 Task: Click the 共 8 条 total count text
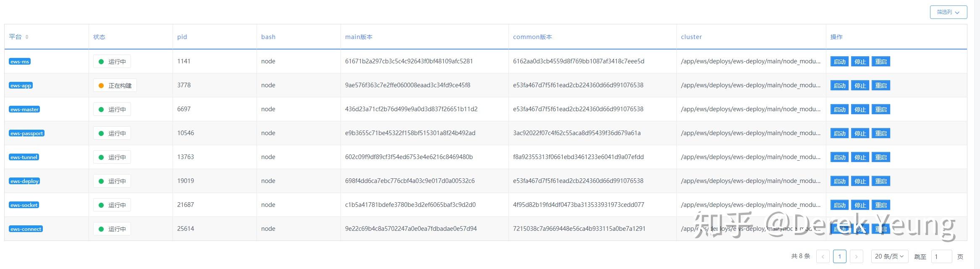click(800, 256)
